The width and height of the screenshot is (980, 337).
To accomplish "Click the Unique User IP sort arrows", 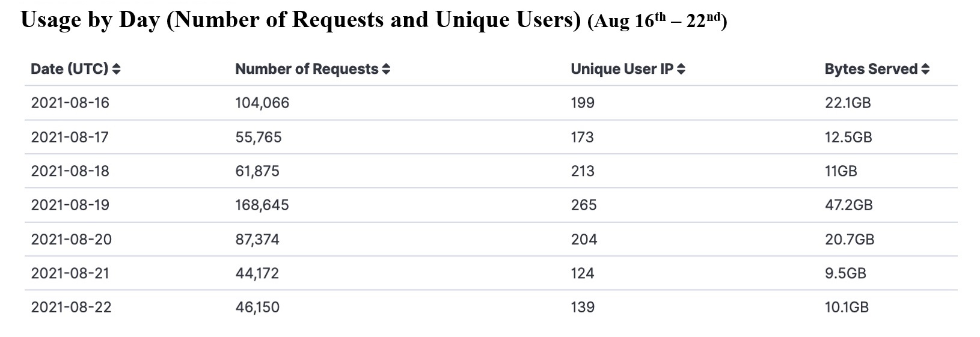I will click(681, 70).
